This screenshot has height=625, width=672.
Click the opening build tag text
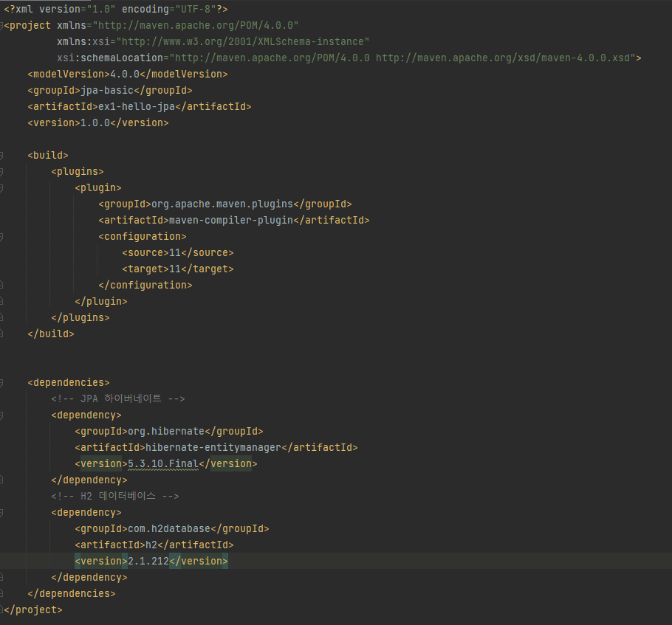[x=48, y=155]
